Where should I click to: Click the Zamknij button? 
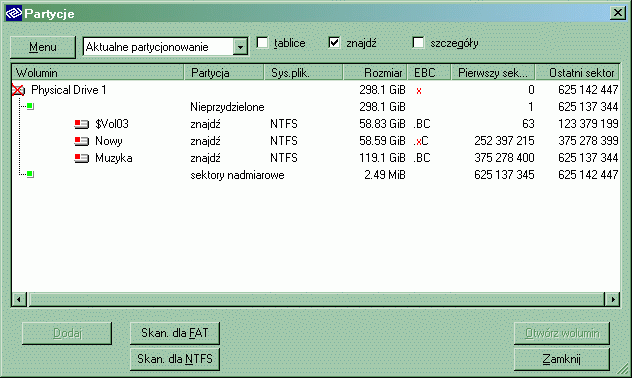point(561,359)
